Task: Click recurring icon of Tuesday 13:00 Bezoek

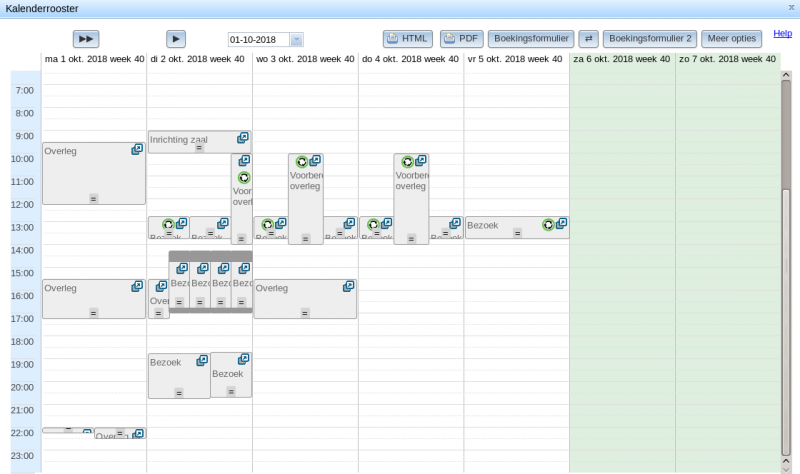Action: (168, 224)
